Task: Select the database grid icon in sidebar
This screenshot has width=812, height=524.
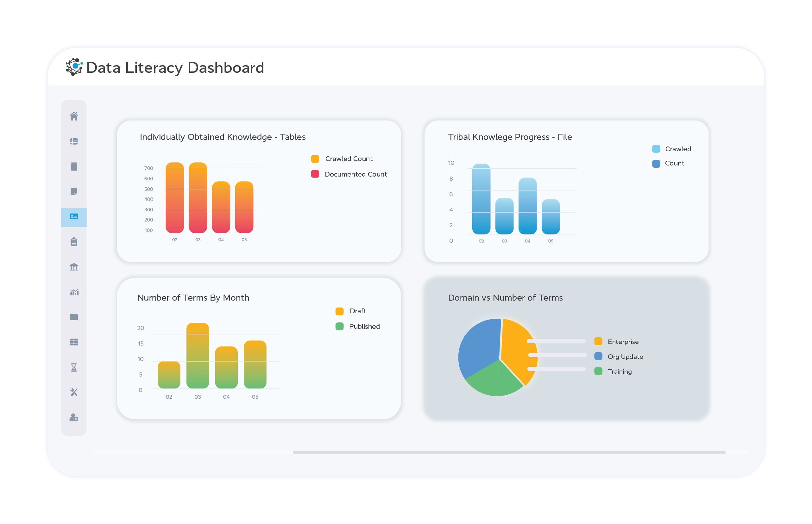Action: (74, 141)
